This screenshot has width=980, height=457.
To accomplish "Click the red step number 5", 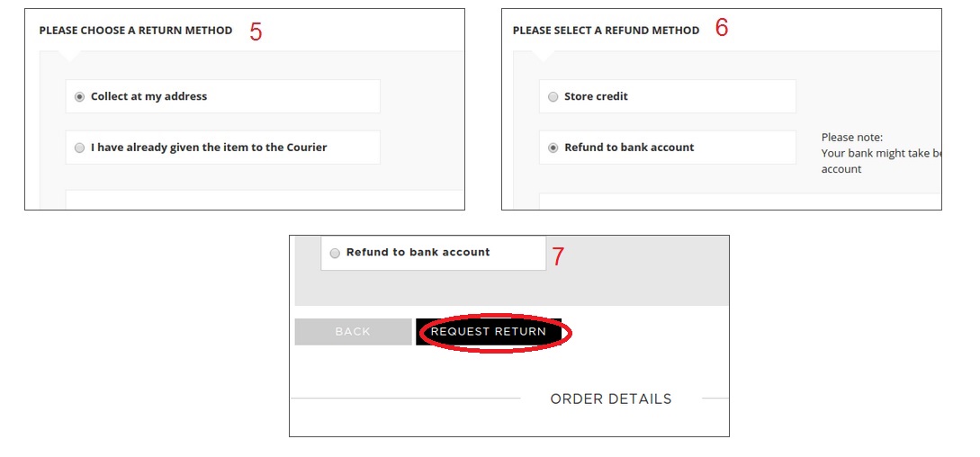I will pyautogui.click(x=256, y=32).
